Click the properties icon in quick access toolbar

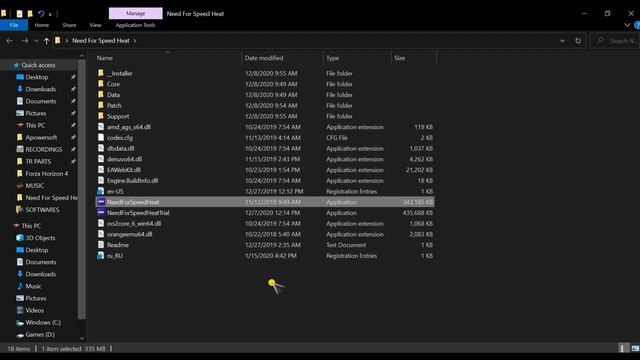[x=19, y=13]
